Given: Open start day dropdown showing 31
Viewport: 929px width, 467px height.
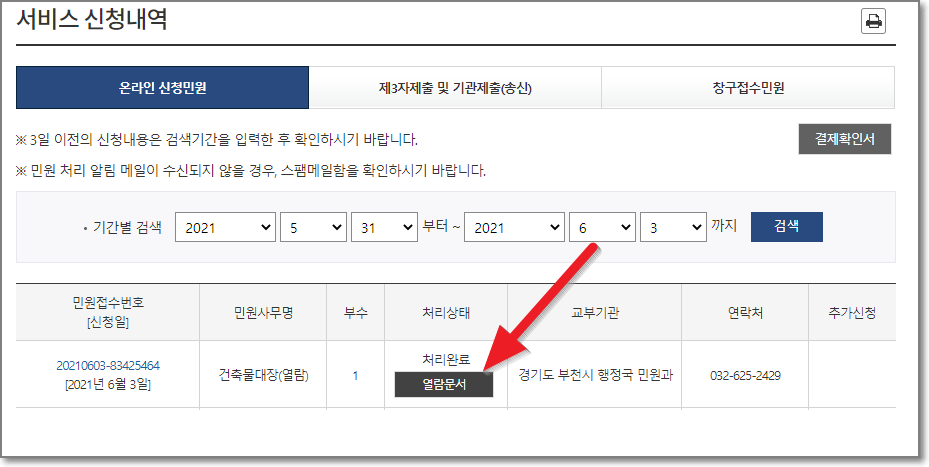Looking at the screenshot, I should tap(385, 227).
